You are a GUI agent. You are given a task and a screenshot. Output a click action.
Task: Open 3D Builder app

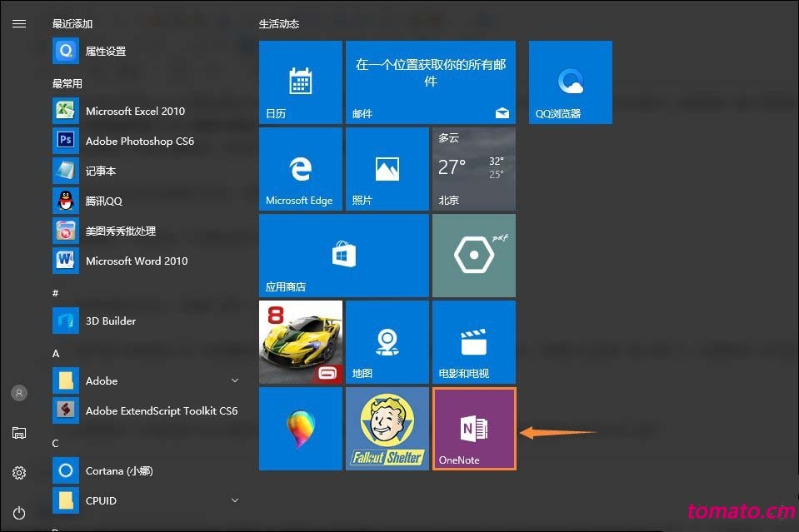coord(145,321)
